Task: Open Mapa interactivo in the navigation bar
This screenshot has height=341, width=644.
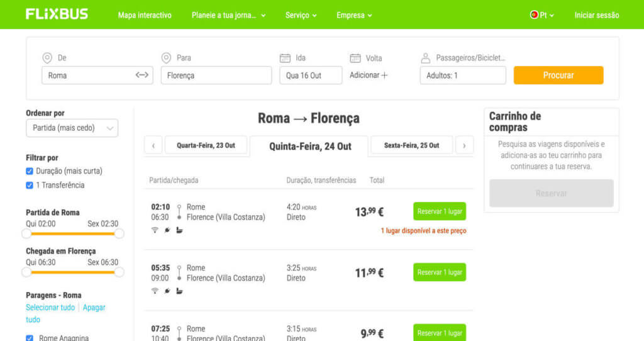Action: coord(145,15)
